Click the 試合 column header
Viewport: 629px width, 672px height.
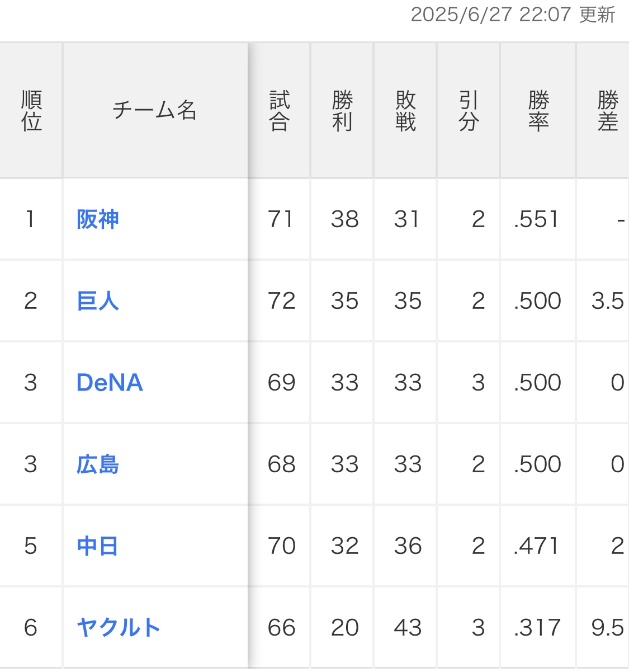click(279, 111)
